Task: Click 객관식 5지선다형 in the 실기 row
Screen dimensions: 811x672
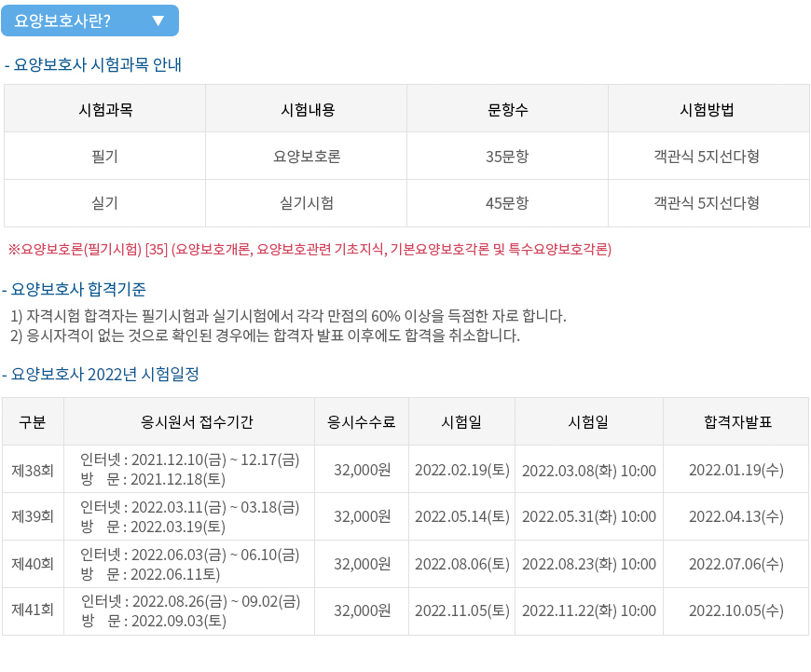Action: click(707, 203)
